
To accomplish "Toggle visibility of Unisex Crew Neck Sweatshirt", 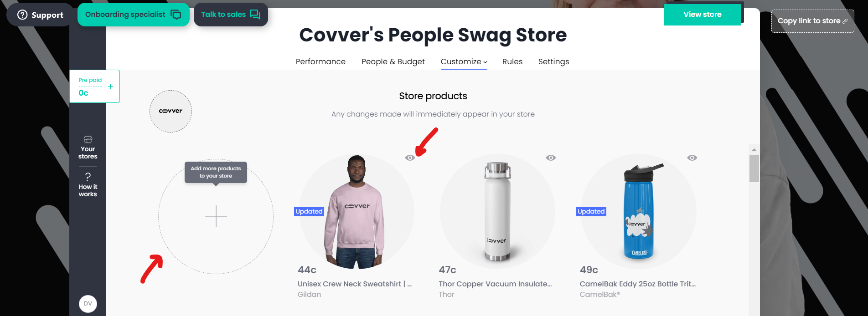I will point(410,158).
